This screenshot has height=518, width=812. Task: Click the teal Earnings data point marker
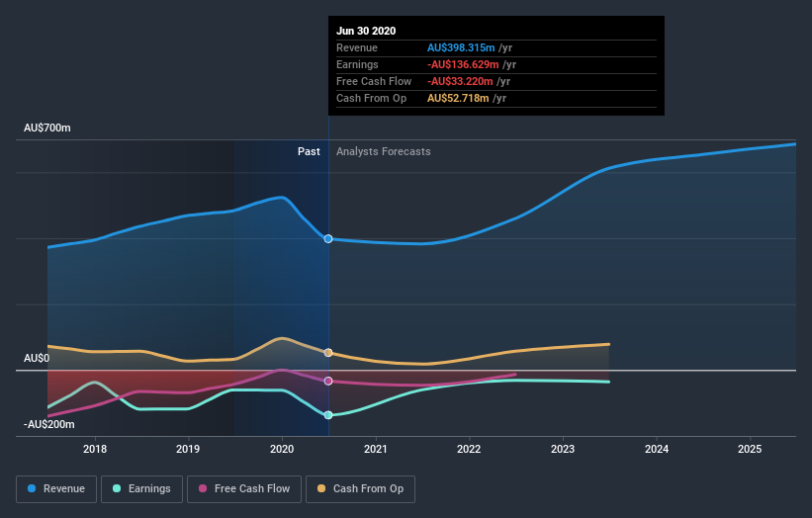coord(328,415)
